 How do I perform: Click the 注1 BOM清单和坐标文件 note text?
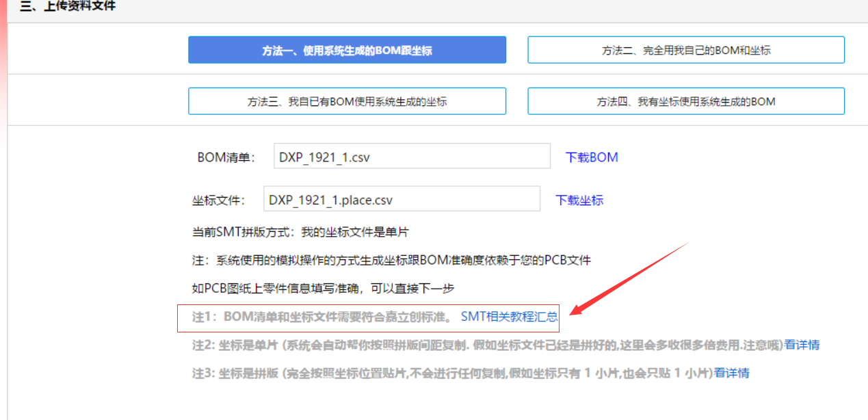(321, 317)
